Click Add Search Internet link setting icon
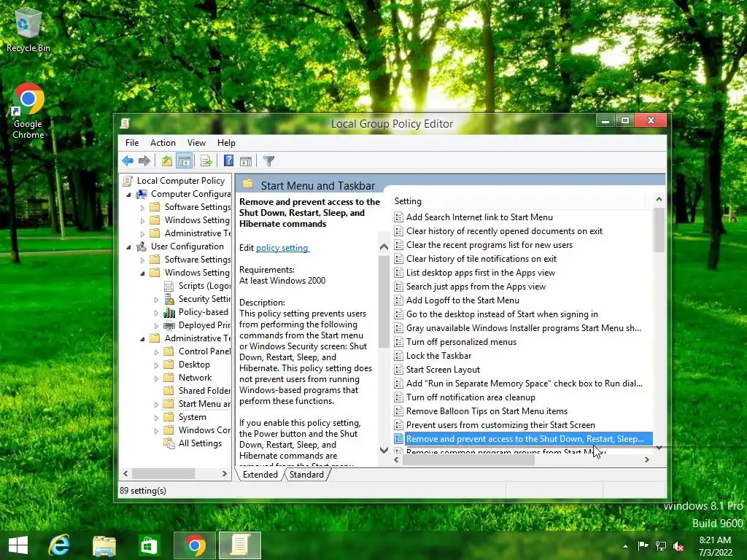Screen dimensions: 747x560 [399, 217]
